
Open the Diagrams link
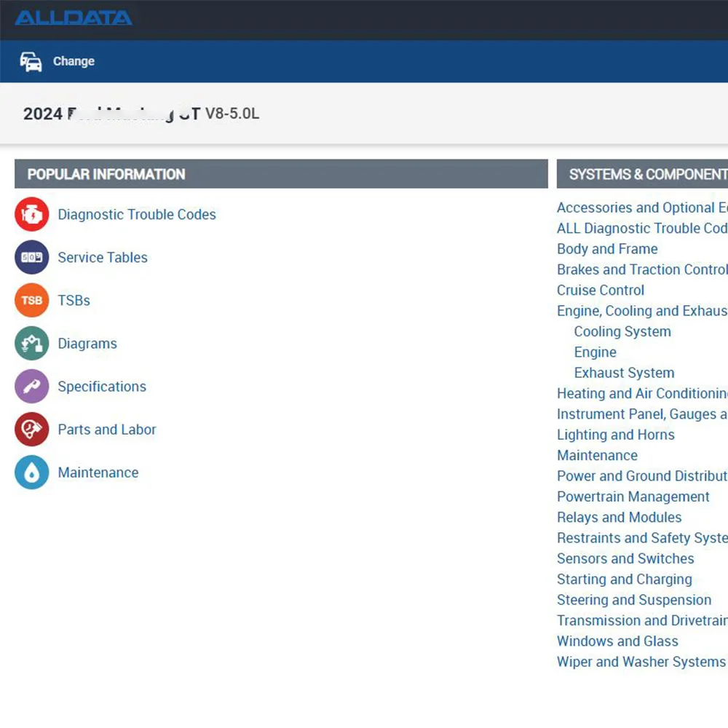(87, 344)
